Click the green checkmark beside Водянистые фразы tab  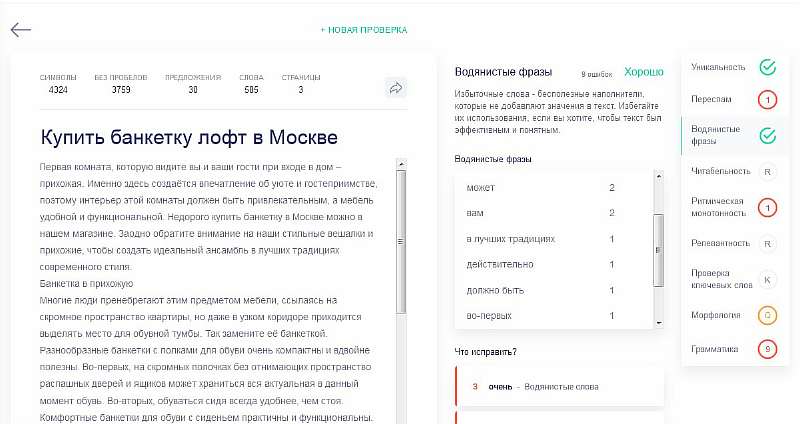[x=767, y=136]
